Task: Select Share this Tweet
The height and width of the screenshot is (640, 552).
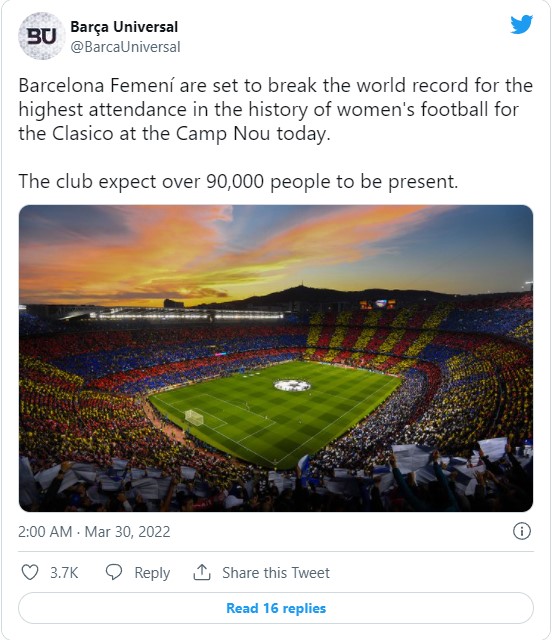Action: tap(276, 573)
